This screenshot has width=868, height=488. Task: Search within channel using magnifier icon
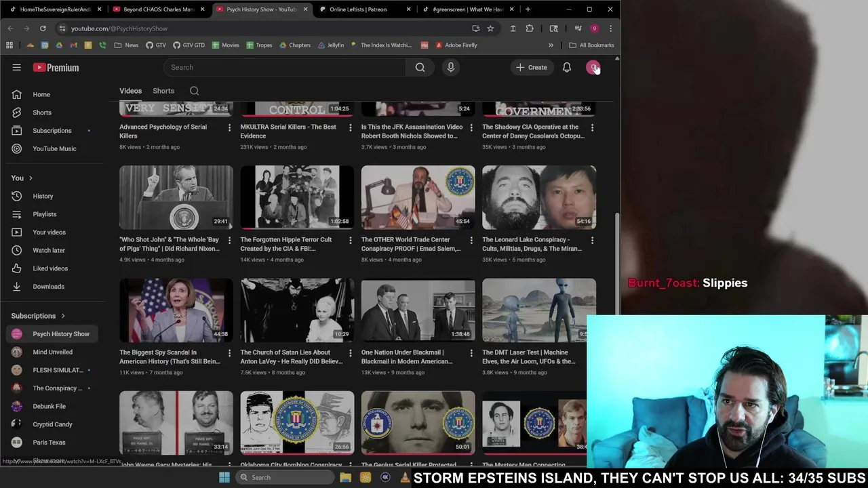pos(194,91)
